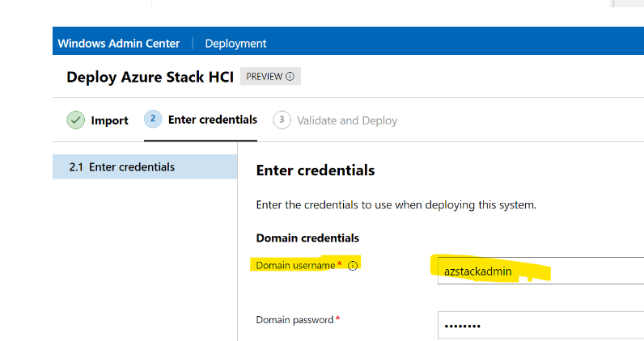Open Windows Admin Center home link

pos(118,44)
